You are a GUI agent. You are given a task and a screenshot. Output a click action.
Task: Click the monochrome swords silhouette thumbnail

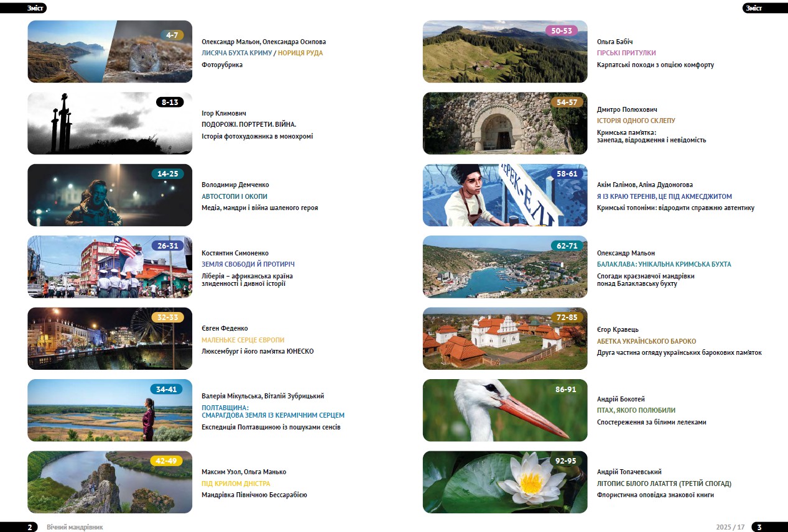pos(109,123)
